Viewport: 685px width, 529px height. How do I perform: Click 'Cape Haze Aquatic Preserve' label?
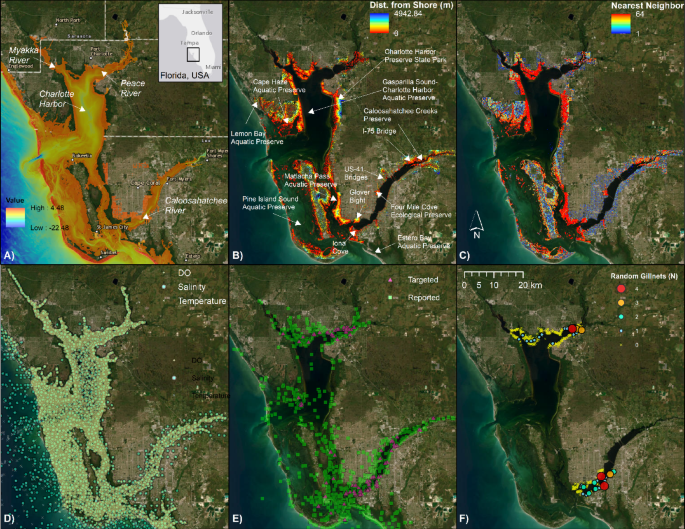(279, 86)
